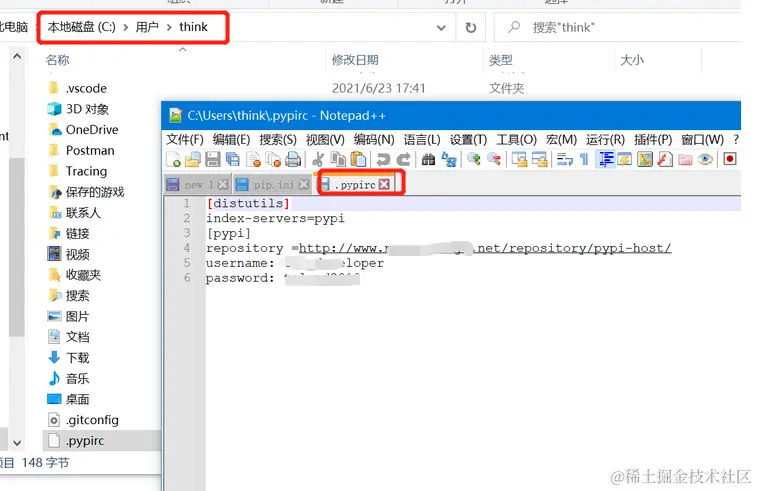Viewport: 757px width, 491px height.
Task: Toggle synchronized vertical scrolling
Action: click(x=519, y=159)
